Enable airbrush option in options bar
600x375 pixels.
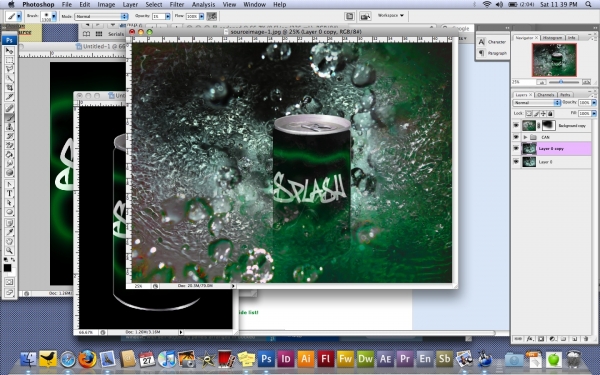tap(212, 16)
